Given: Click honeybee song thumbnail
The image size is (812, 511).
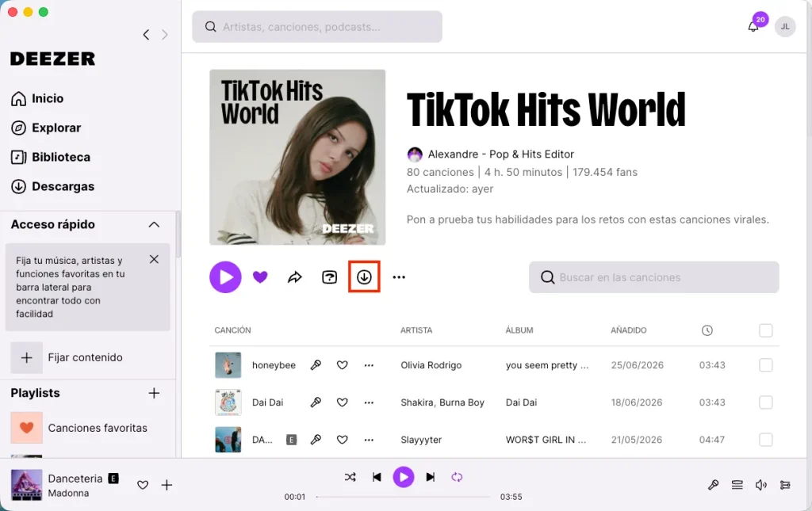Looking at the screenshot, I should coord(228,365).
